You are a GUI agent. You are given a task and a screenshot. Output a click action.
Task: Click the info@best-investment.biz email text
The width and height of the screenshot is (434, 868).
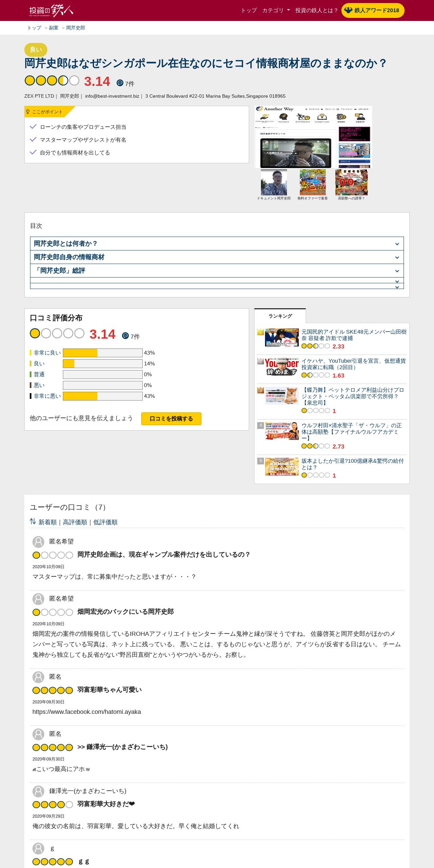[x=112, y=96]
